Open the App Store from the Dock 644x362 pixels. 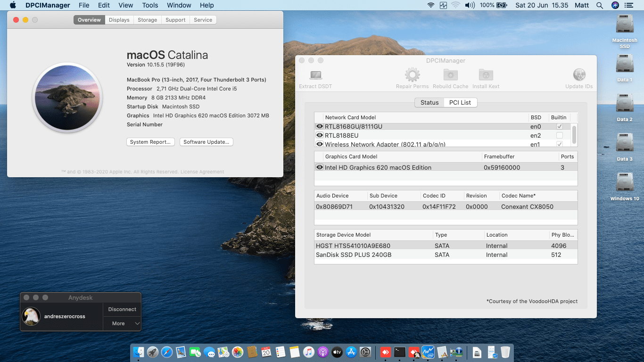click(350, 352)
